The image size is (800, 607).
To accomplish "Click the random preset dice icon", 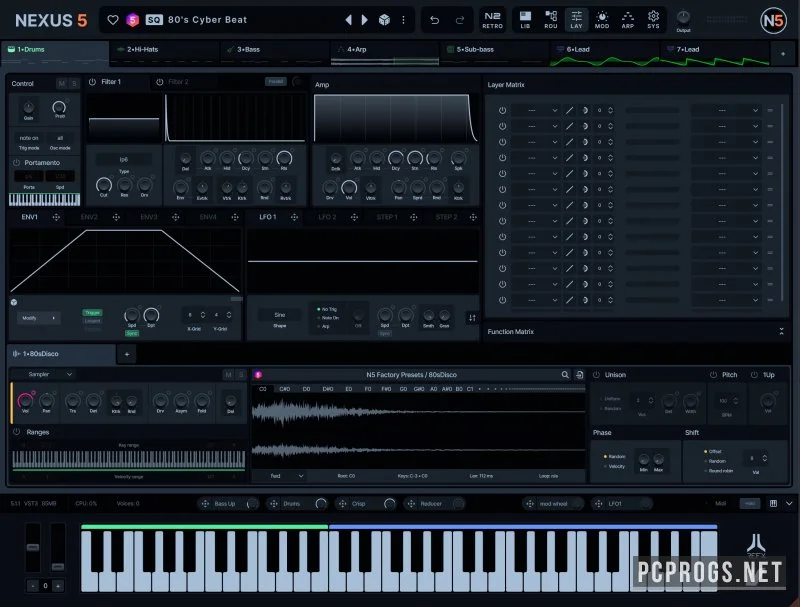I will pyautogui.click(x=384, y=20).
